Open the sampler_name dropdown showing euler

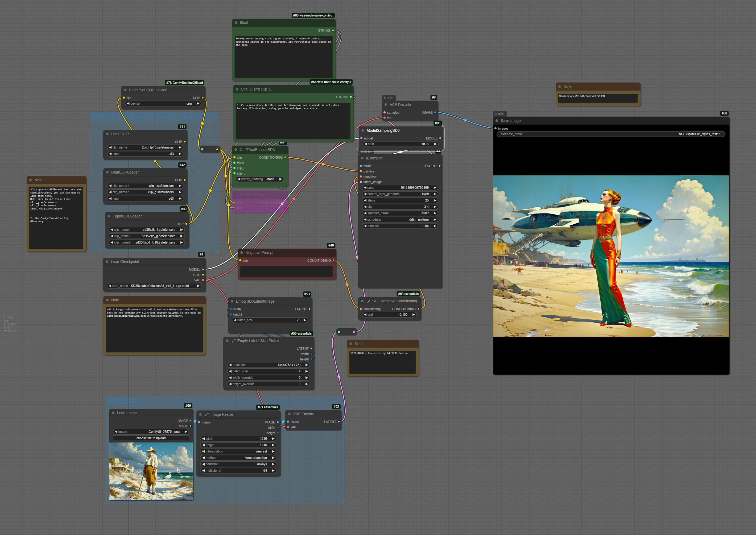pyautogui.click(x=400, y=213)
